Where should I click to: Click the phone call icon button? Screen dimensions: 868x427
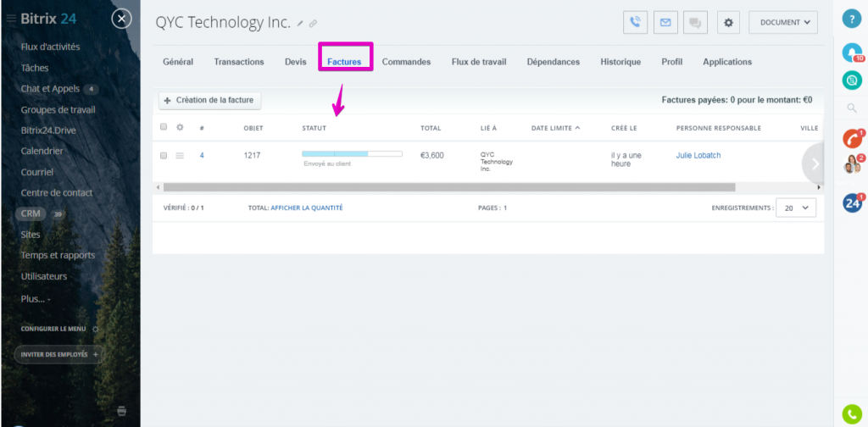click(635, 23)
